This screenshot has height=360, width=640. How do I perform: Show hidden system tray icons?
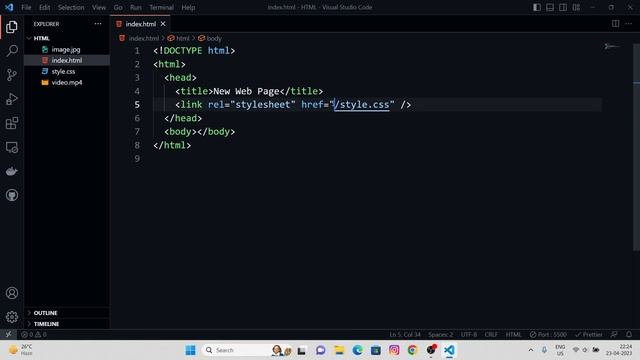click(530, 350)
